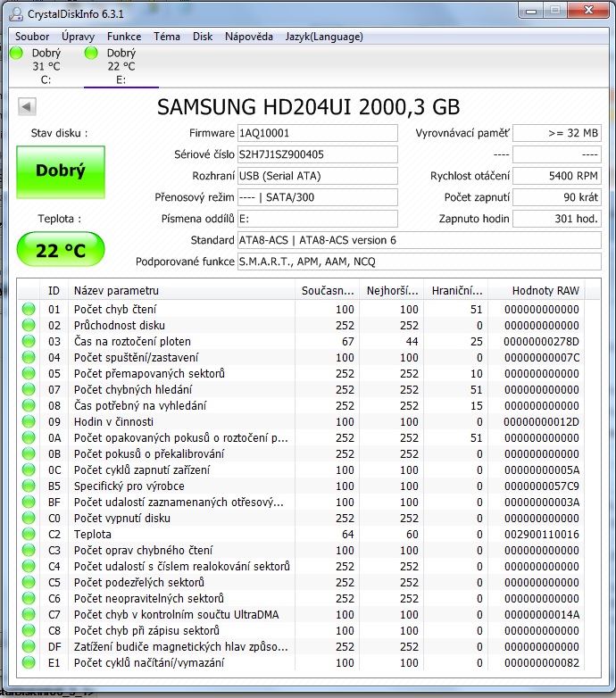Click the green status icon for ID 05

point(29,373)
